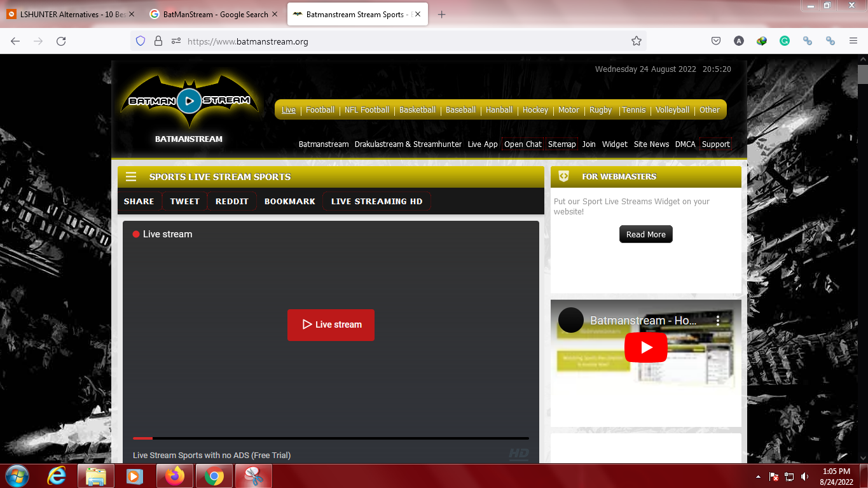View site security padlock info
The width and height of the screenshot is (868, 488).
tap(158, 41)
